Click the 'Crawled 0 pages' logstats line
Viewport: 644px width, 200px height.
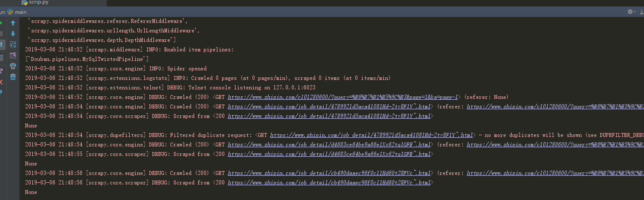pyautogui.click(x=207, y=78)
